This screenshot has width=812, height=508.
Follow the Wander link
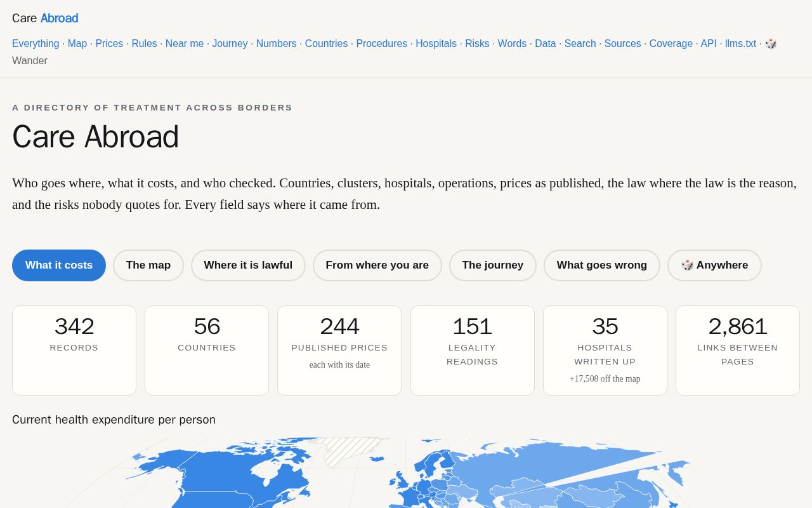point(30,61)
